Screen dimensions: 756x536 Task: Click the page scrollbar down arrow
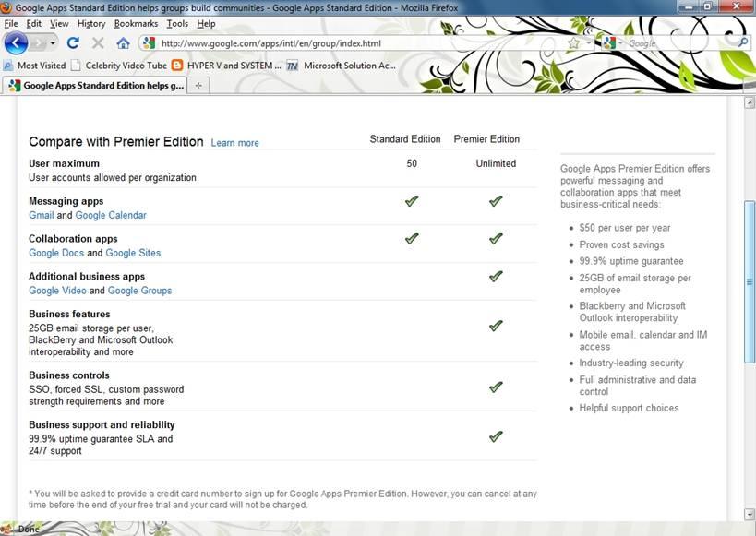pos(750,513)
